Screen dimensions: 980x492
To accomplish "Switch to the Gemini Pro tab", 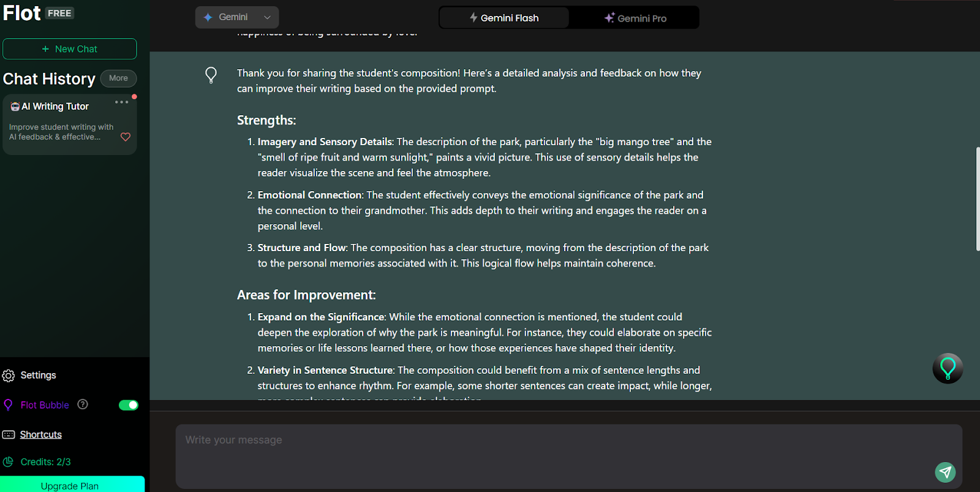I will (x=635, y=18).
